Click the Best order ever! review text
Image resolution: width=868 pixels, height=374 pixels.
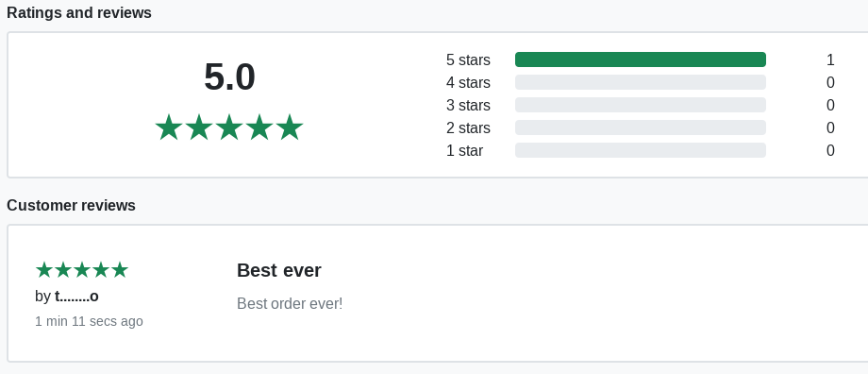coord(290,303)
